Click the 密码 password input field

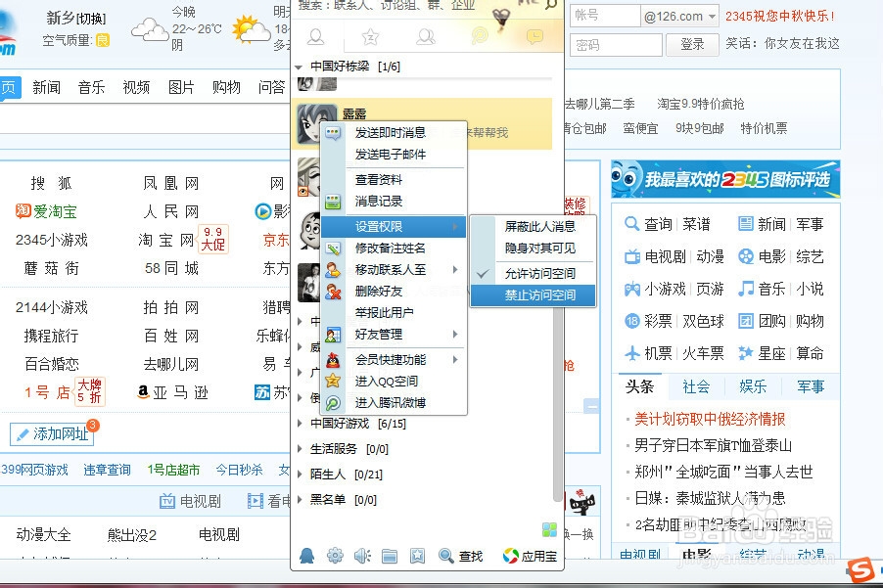click(616, 45)
